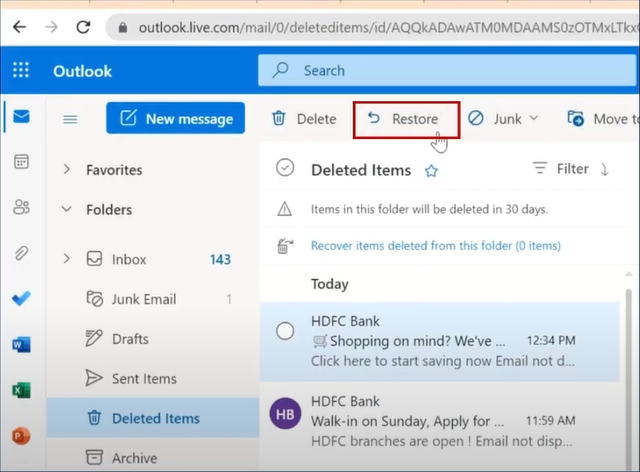Open the app launcher grid icon

click(x=21, y=70)
